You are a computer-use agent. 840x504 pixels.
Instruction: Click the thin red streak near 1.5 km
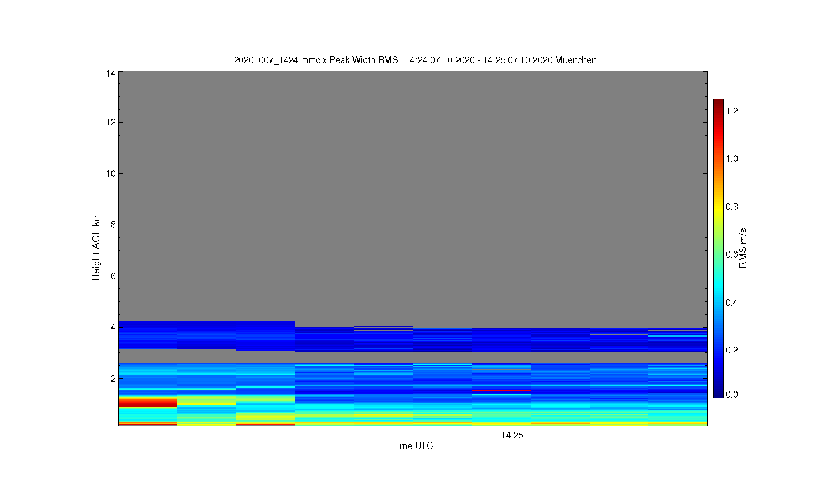[501, 391]
